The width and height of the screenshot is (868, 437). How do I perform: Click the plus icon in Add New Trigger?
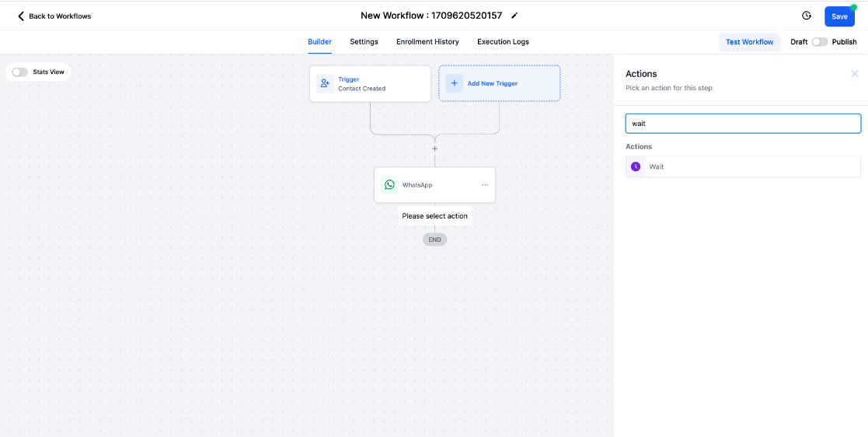tap(455, 84)
